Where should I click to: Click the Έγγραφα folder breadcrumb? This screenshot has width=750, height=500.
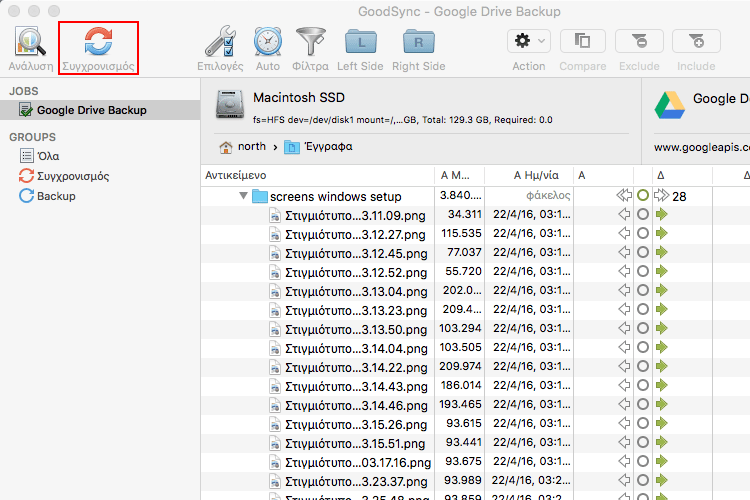(318, 146)
